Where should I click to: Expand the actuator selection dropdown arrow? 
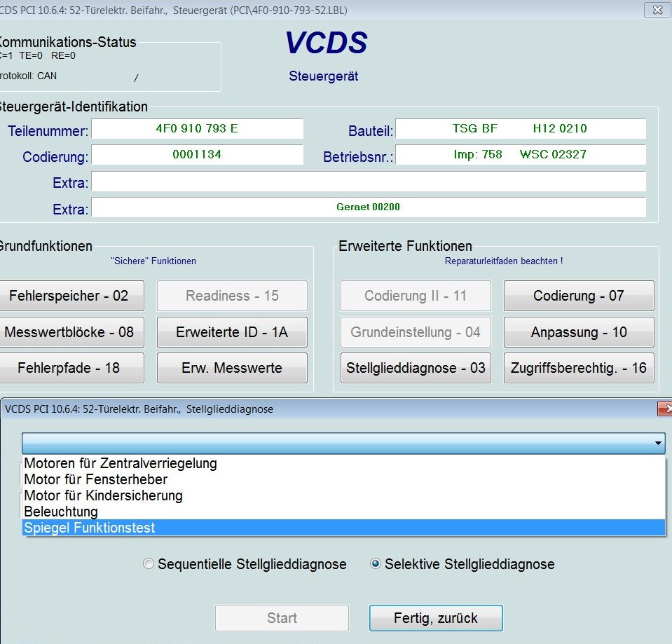(x=658, y=443)
